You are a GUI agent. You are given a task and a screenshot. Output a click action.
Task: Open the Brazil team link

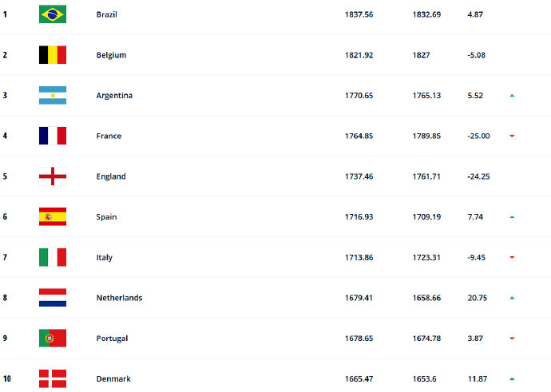click(x=105, y=14)
